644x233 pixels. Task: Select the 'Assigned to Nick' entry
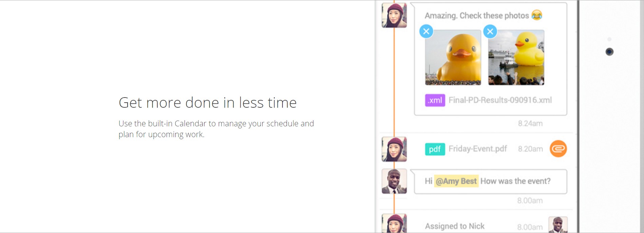click(455, 226)
